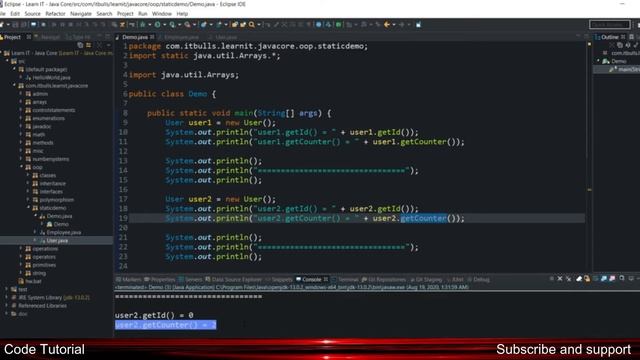Click the yellow marker on the editor overview ruler
Viewport: 640px width, 360px height.
pos(589,189)
